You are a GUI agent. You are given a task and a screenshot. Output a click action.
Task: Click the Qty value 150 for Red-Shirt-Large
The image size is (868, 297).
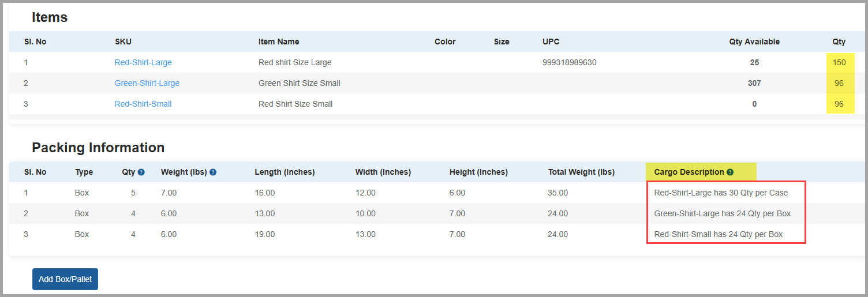[x=839, y=62]
